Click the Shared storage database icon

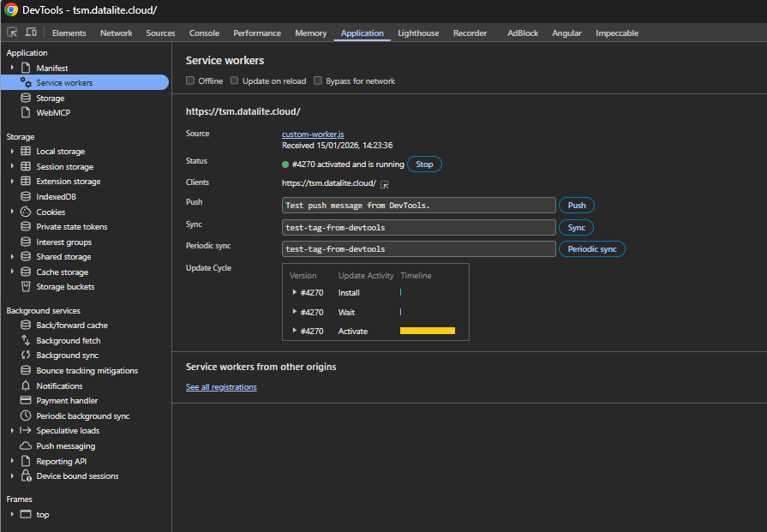click(x=26, y=257)
